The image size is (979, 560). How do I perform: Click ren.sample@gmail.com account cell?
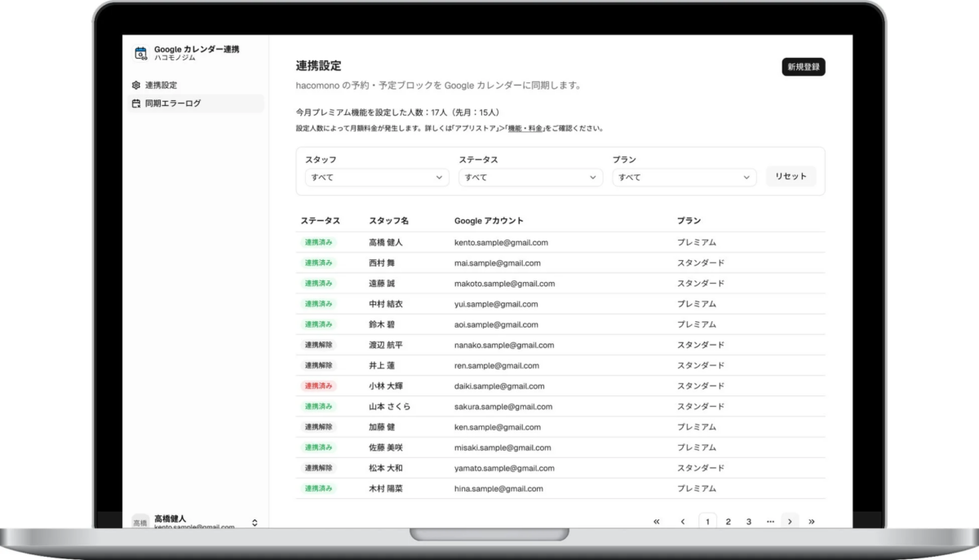pyautogui.click(x=497, y=365)
